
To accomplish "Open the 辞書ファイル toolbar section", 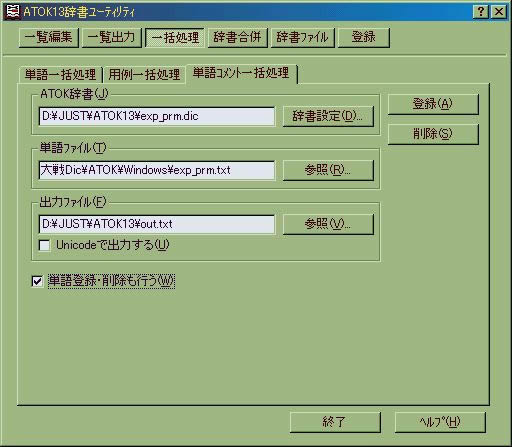I will point(303,37).
